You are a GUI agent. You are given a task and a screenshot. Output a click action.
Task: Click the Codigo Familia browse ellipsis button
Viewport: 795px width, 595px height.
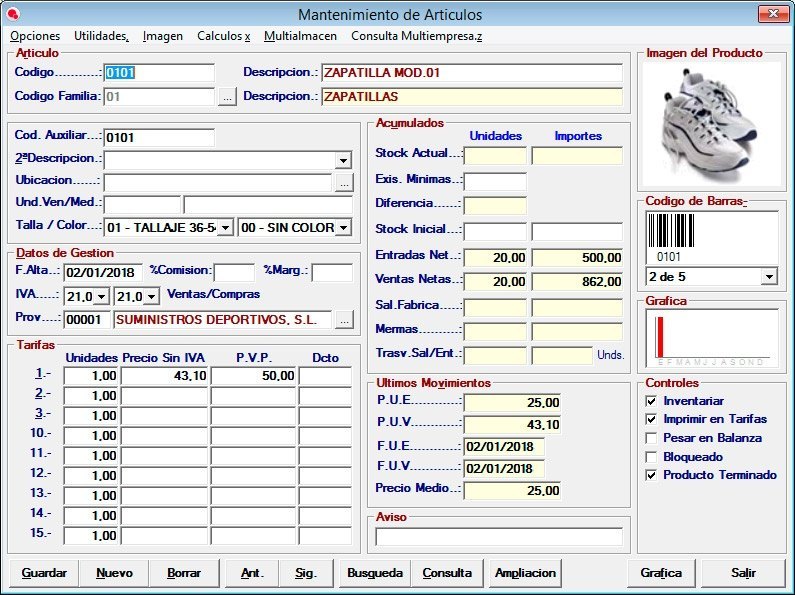tap(227, 97)
